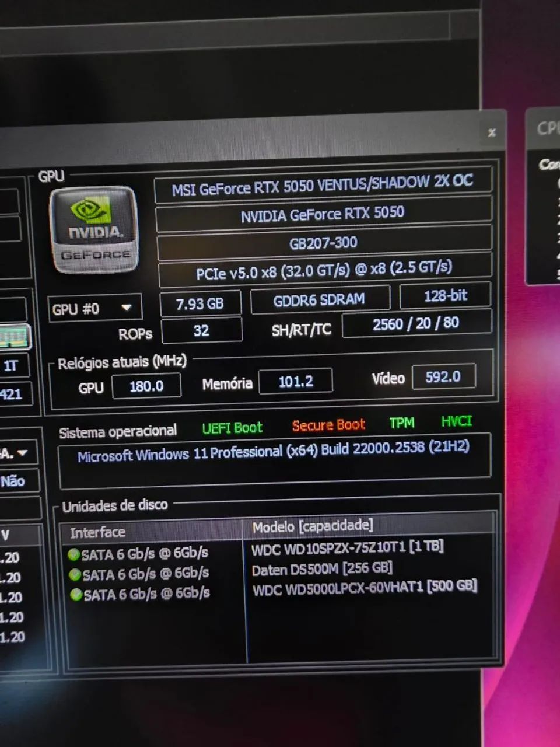
Task: Click the ROPs value 32
Action: [x=201, y=330]
